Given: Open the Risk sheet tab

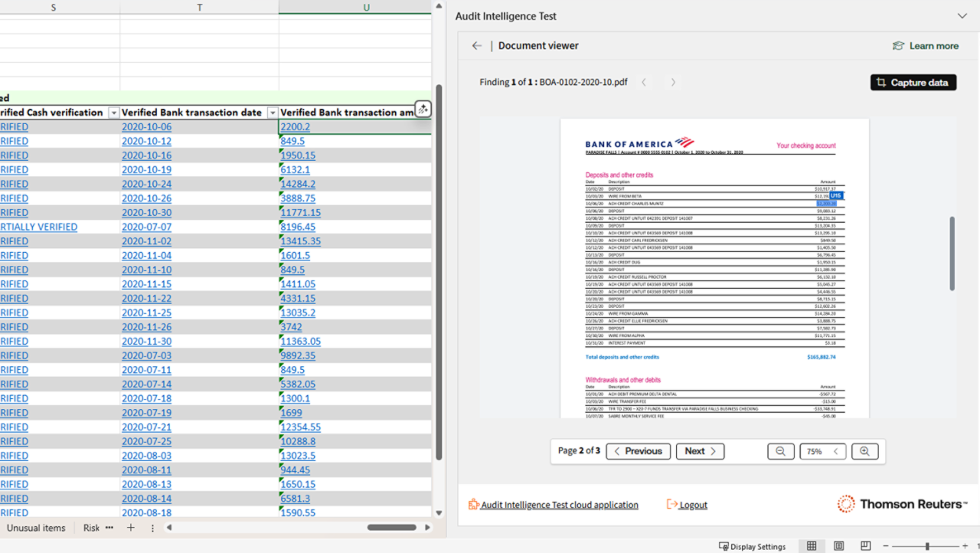Looking at the screenshot, I should 91,528.
